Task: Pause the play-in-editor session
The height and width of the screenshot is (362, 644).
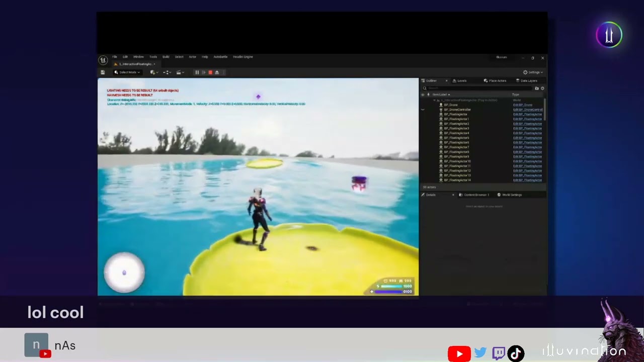Action: click(x=197, y=72)
